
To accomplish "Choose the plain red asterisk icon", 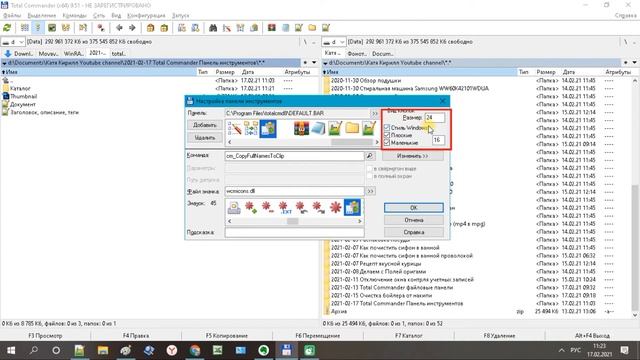I will (x=336, y=207).
